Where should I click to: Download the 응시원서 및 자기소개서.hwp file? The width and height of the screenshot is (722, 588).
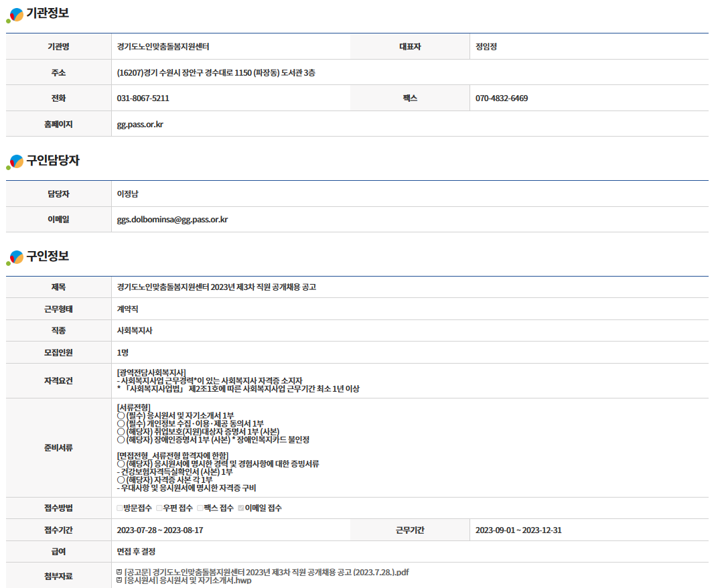click(x=188, y=581)
